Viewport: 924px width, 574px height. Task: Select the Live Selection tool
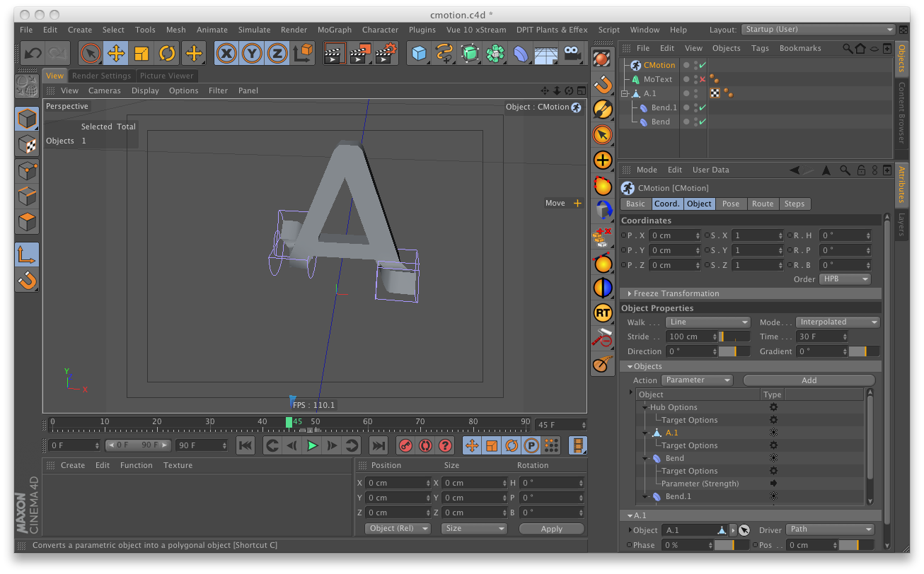pos(91,53)
